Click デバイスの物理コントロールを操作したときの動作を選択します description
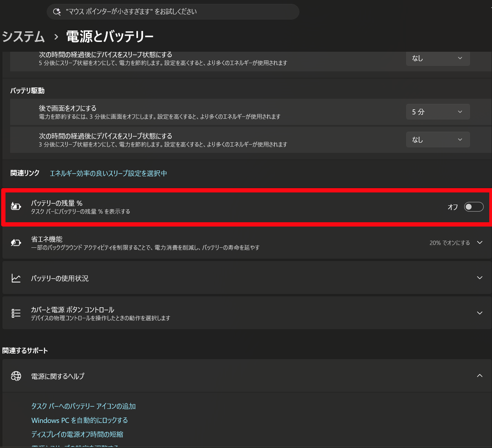The height and width of the screenshot is (448, 492). [x=101, y=318]
